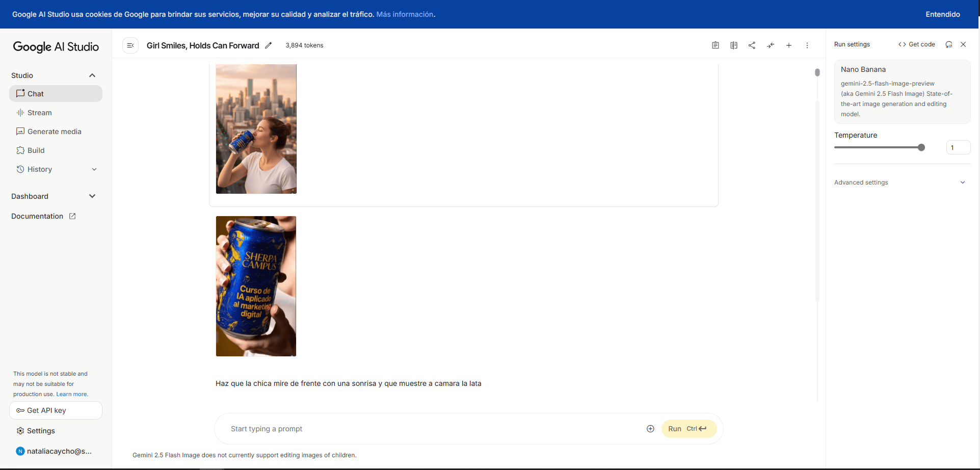Toggle the left navigation sidebar icon

click(130, 45)
